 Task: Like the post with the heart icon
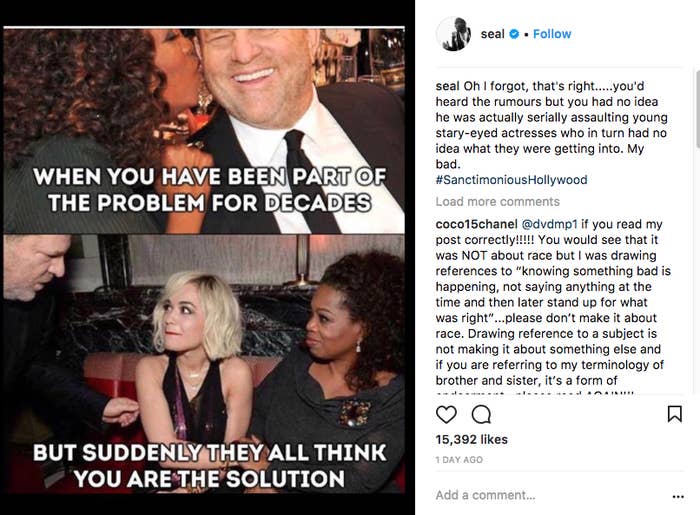click(446, 415)
